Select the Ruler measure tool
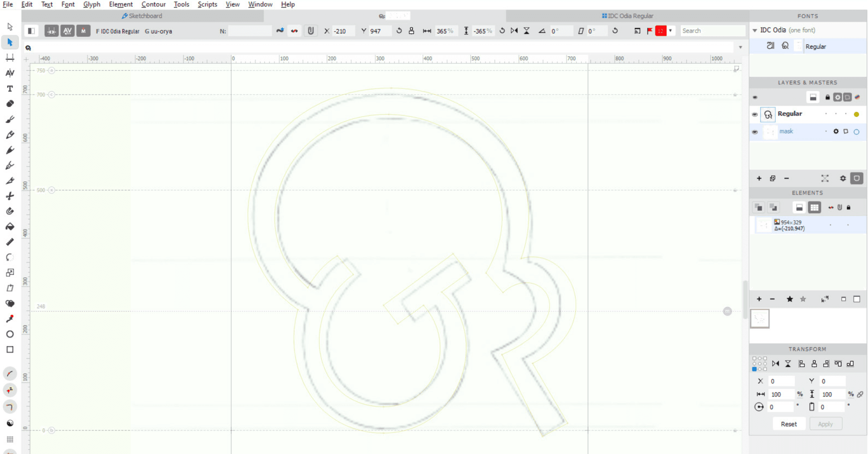Screen dimensions: 868x454 10,242
